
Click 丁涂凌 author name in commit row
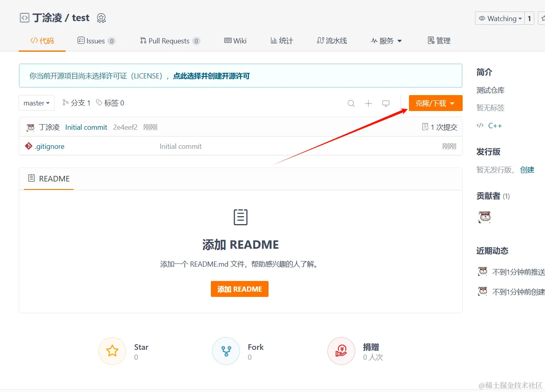tap(49, 127)
